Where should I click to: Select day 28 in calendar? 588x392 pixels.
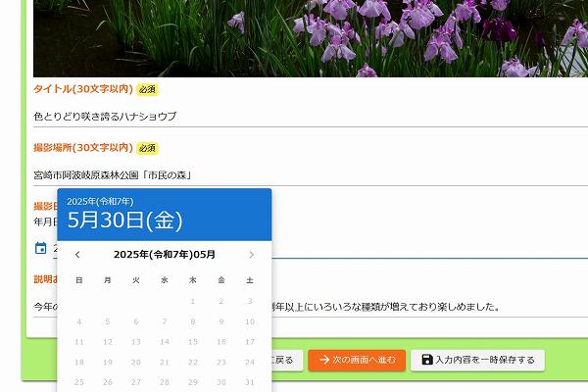point(165,382)
